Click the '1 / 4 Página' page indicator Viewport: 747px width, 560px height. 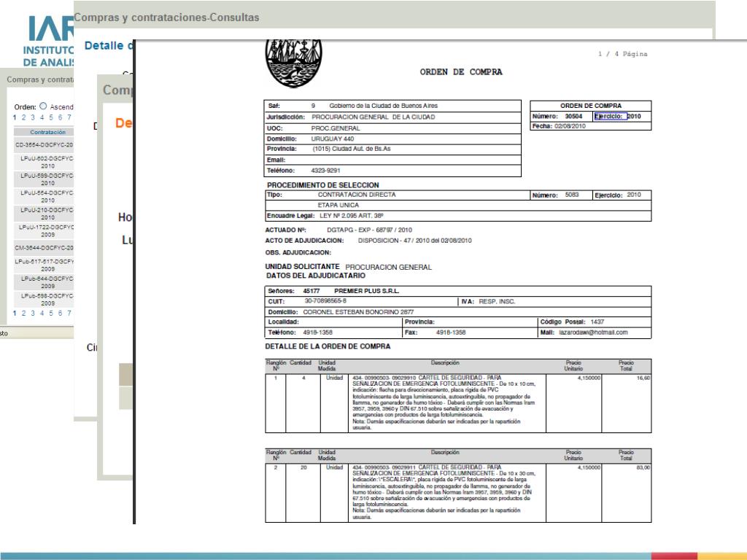click(x=623, y=54)
